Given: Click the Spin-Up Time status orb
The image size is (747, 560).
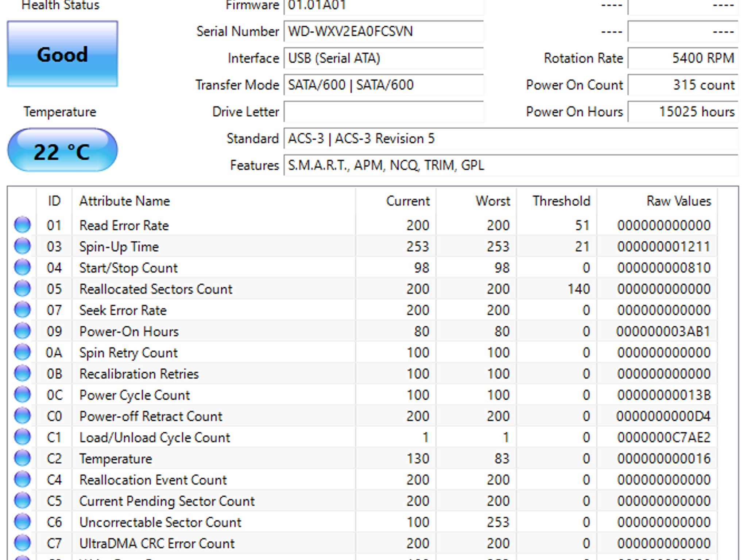Looking at the screenshot, I should click(x=22, y=246).
